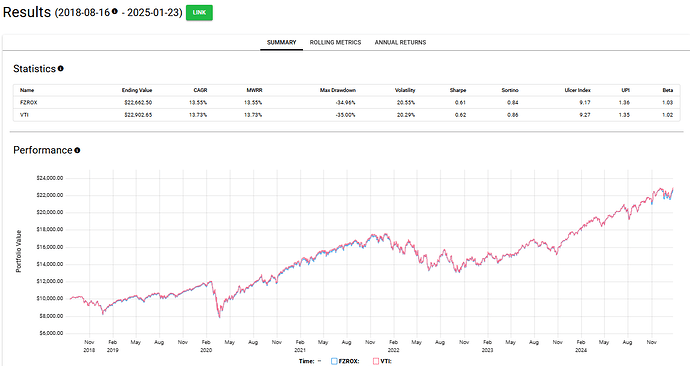Click the Sharpe column header
690x366 pixels.
(458, 90)
